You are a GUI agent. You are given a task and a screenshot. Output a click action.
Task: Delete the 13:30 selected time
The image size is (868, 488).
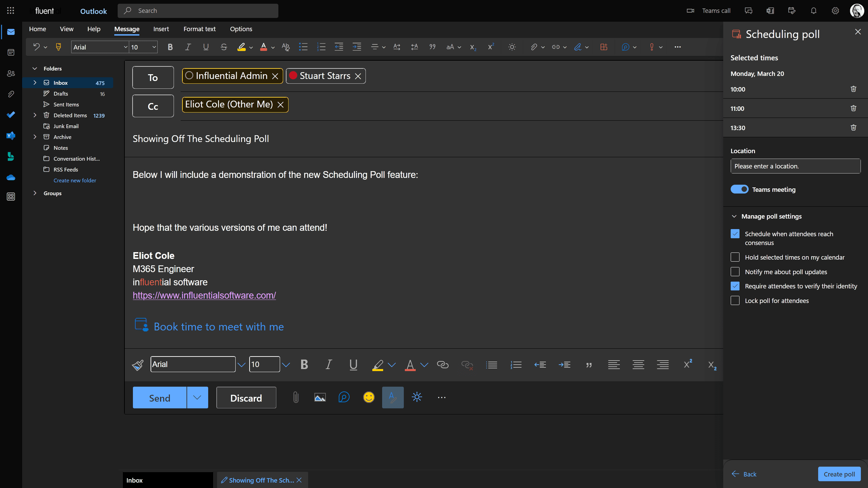pyautogui.click(x=853, y=128)
